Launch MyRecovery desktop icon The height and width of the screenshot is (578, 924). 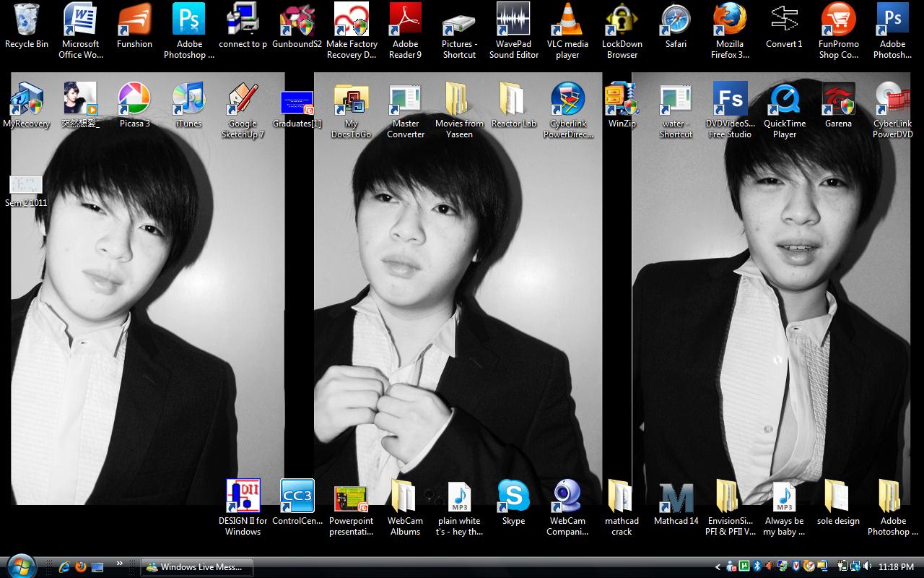click(x=27, y=106)
